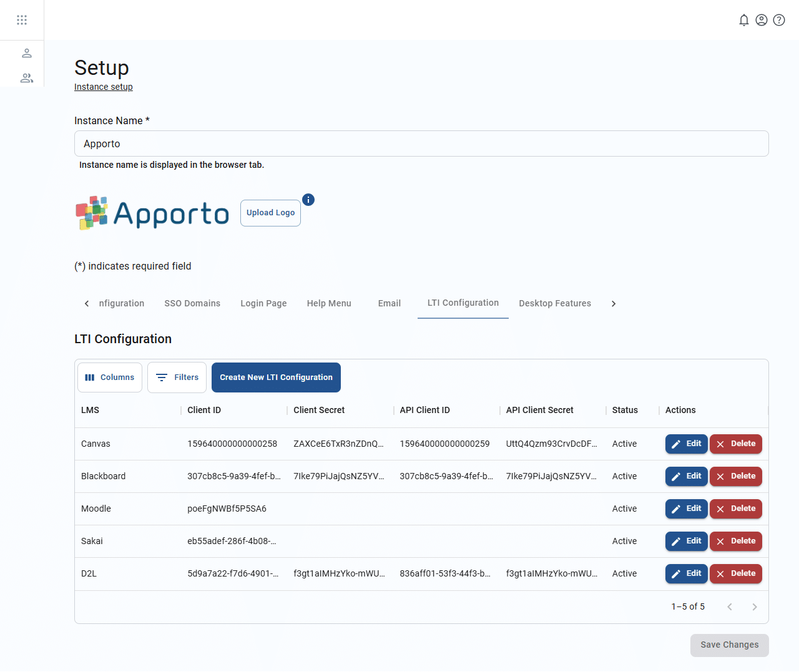
Task: Switch to the Desktop Features tab
Action: click(x=554, y=303)
